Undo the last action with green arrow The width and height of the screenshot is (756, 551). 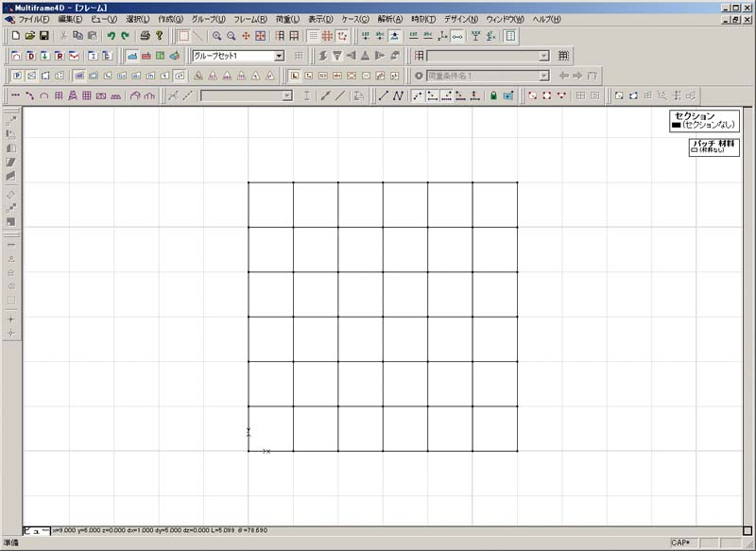pos(112,36)
